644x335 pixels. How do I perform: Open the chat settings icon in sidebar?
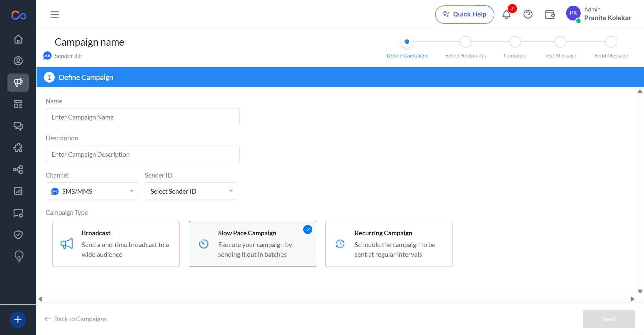(18, 213)
